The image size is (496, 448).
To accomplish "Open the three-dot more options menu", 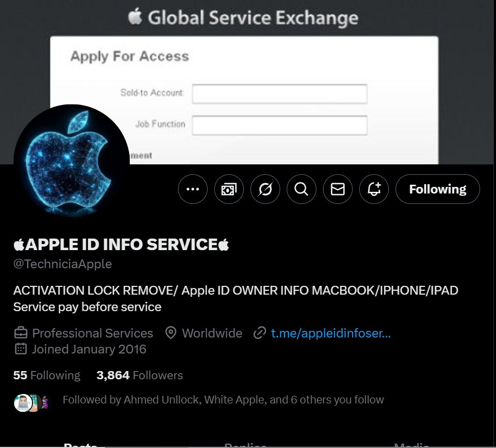I will pos(193,189).
